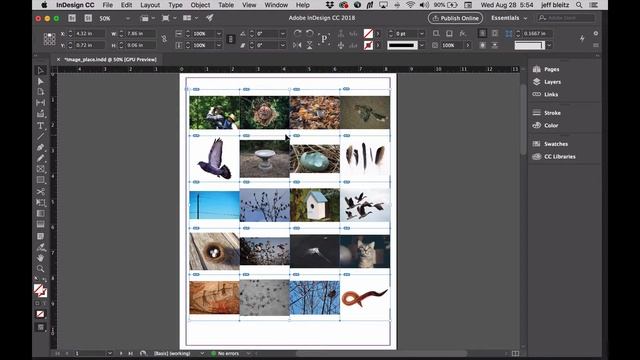Select the Note tool
This screenshot has height=360, width=640.
pyautogui.click(x=40, y=236)
